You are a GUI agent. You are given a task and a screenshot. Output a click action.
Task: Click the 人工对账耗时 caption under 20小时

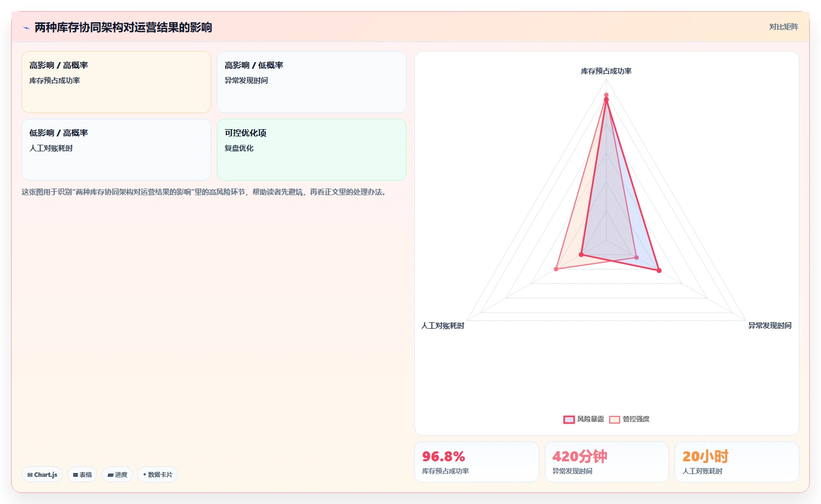coord(702,471)
